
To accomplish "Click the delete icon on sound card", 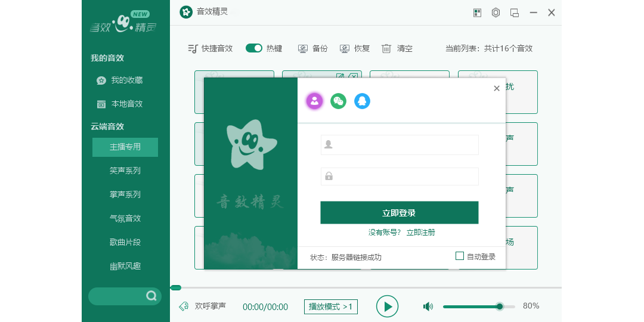I will pyautogui.click(x=353, y=75).
